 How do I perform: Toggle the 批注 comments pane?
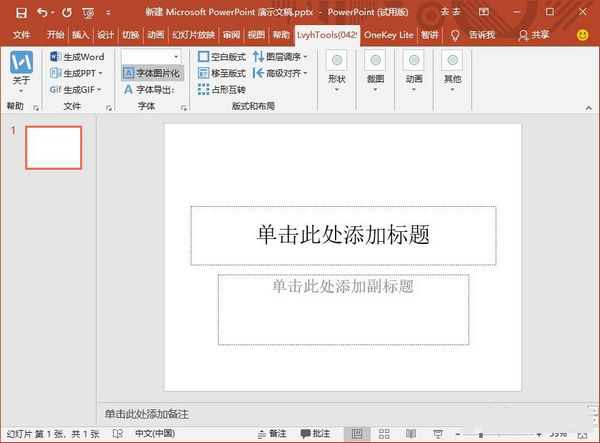[x=313, y=434]
